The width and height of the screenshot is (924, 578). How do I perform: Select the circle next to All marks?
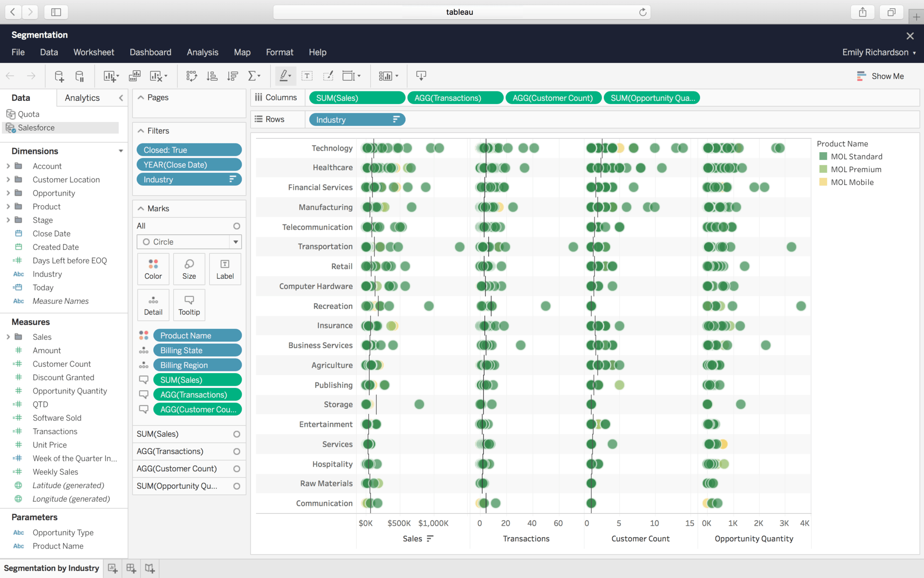[x=237, y=226]
